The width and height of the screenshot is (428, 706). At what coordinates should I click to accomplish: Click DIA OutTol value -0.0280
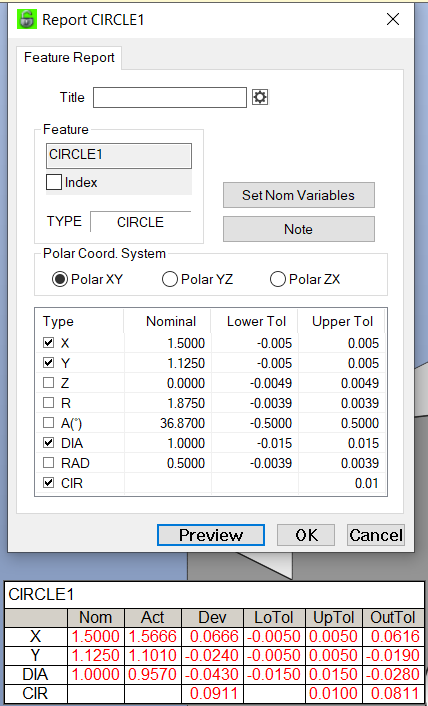[392, 674]
